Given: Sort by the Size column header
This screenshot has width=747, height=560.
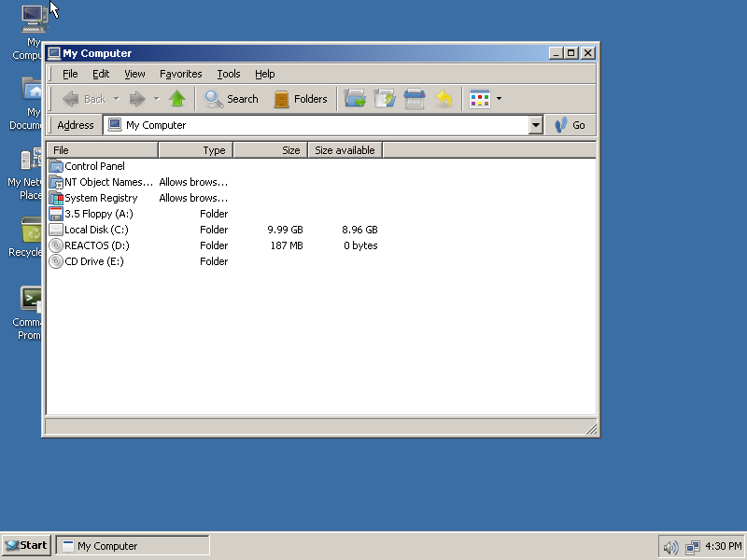Looking at the screenshot, I should click(270, 150).
